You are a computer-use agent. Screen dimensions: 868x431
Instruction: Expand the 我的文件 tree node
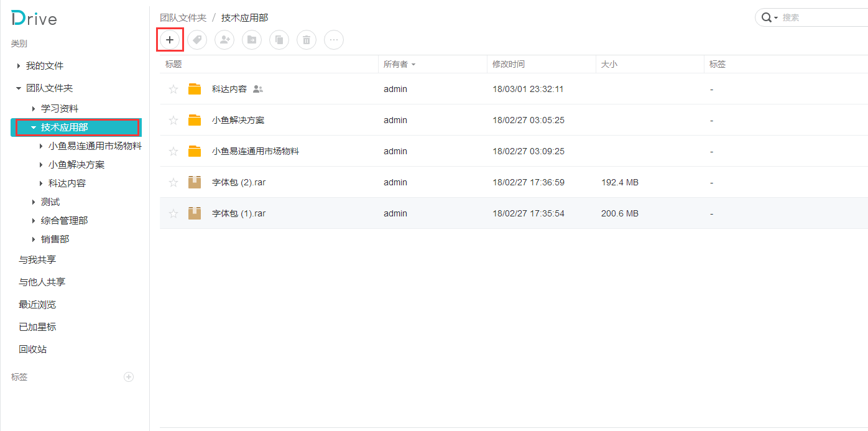pos(19,66)
